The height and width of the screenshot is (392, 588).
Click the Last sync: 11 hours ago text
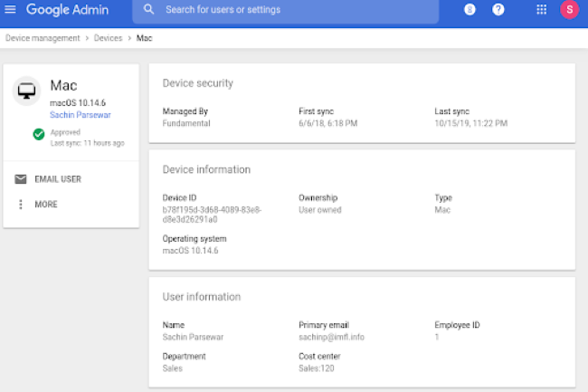click(x=88, y=143)
